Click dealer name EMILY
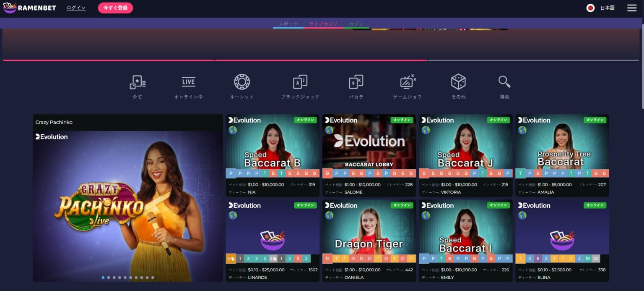This screenshot has width=644, height=291. pyautogui.click(x=447, y=278)
